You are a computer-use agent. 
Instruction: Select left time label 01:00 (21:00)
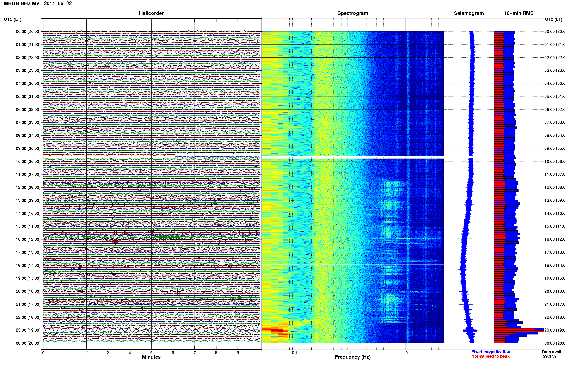pyautogui.click(x=28, y=44)
